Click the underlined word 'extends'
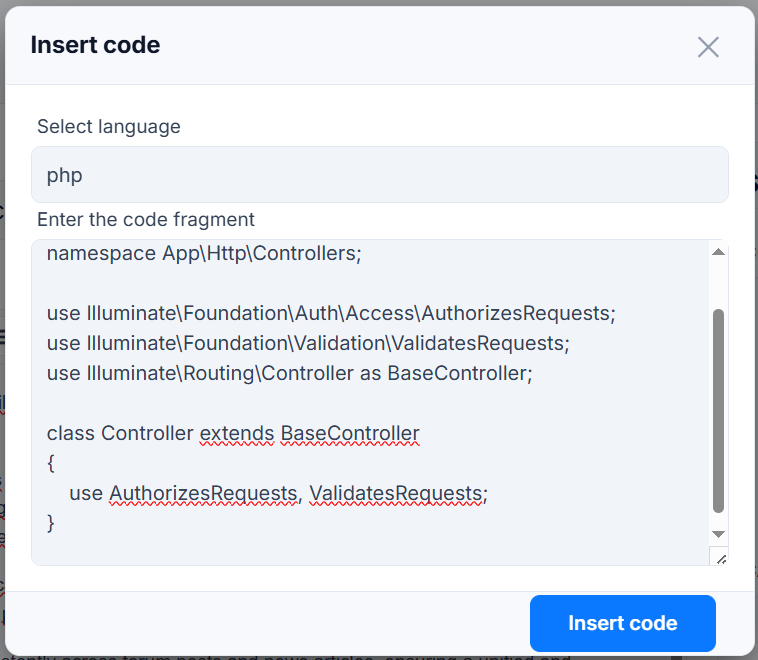The height and width of the screenshot is (660, 758). tap(237, 433)
